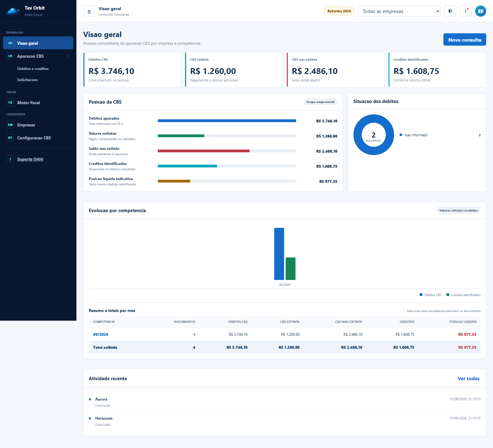Open Motor fiscal page

pyautogui.click(x=38, y=103)
